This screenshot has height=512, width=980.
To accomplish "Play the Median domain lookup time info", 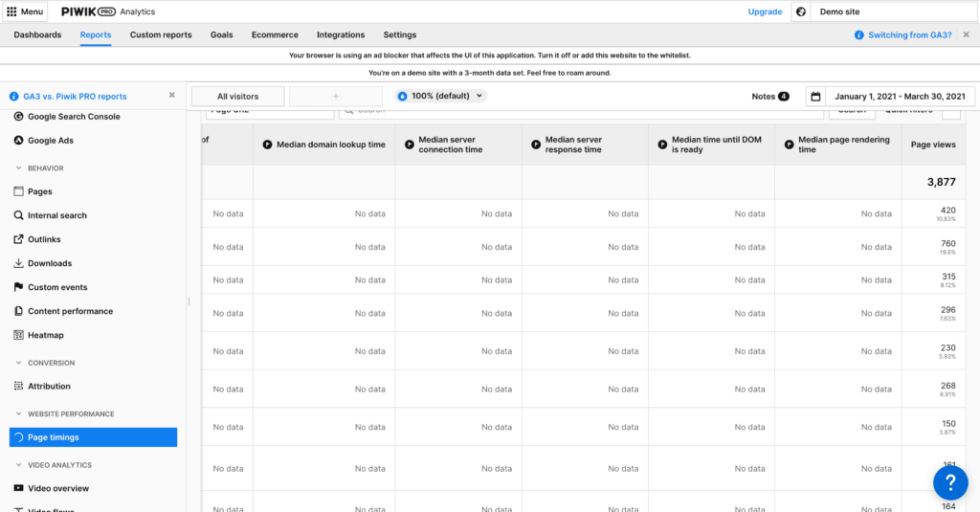I will point(268,145).
